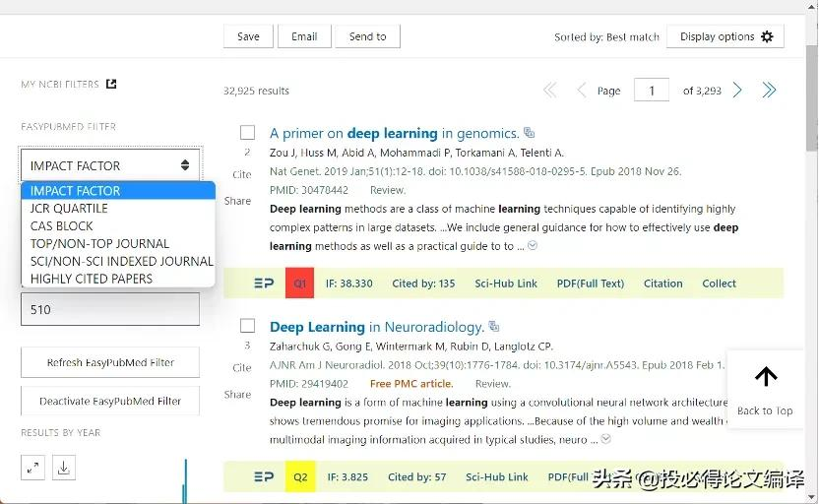Click the Email button

[304, 36]
